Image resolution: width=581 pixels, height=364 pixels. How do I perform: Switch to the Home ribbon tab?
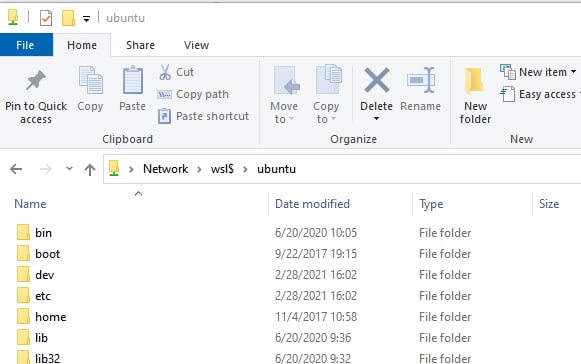(82, 45)
